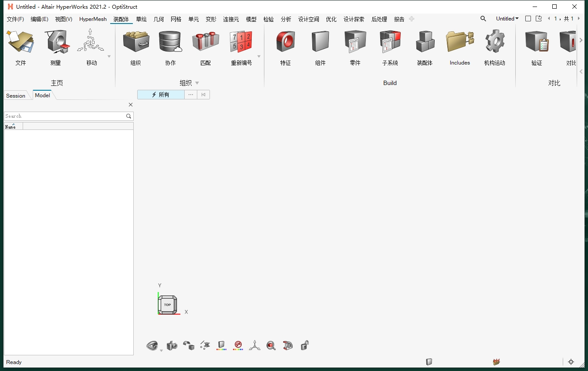The width and height of the screenshot is (588, 371).
Task: Expand the 重新编号 renumber dropdown arrow
Action: (x=259, y=56)
